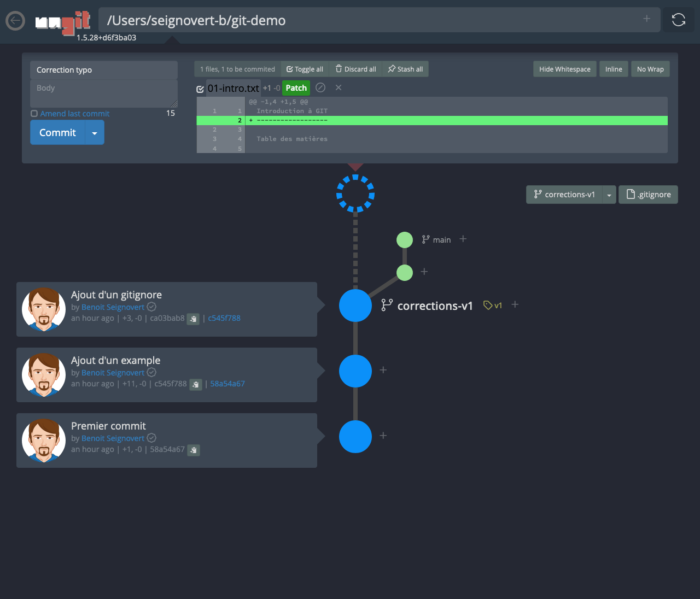This screenshot has height=599, width=700.
Task: Focus the commit title field
Action: 104,70
